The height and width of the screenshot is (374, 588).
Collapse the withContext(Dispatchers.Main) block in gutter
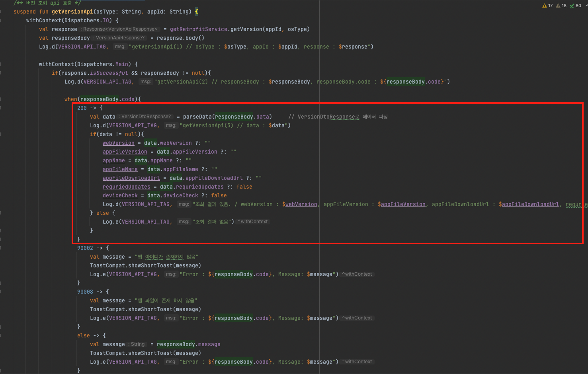(x=1, y=64)
